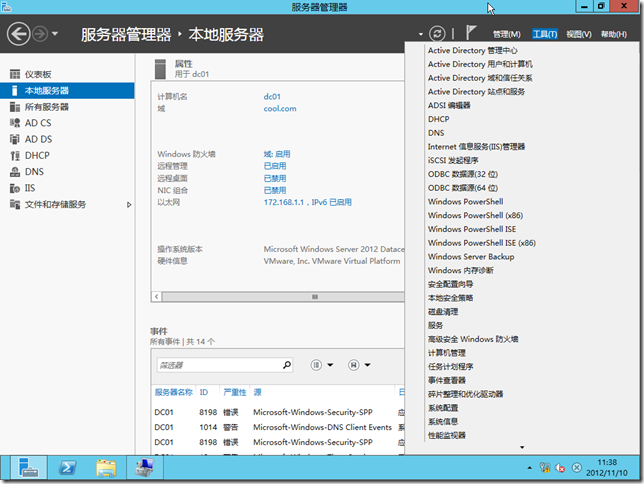Screen dimensions: 644x484
Task: Click the AD DS role icon
Action: click(15, 139)
